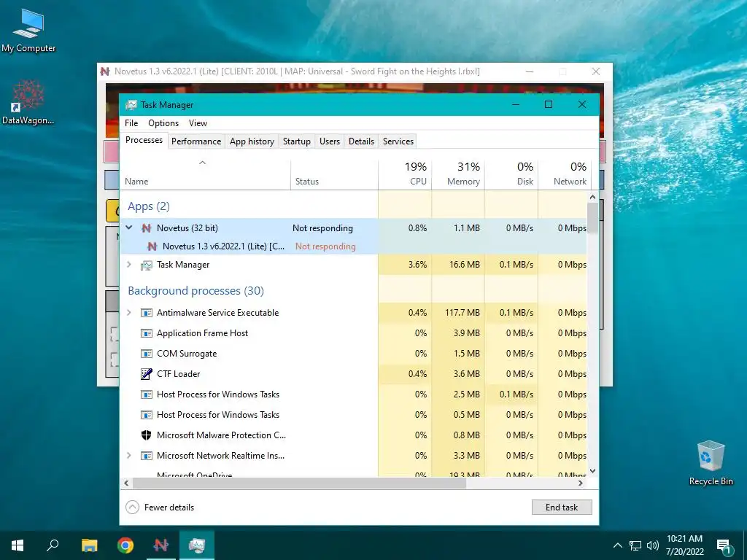Expand Antimalware Service Executable group

pyautogui.click(x=128, y=312)
